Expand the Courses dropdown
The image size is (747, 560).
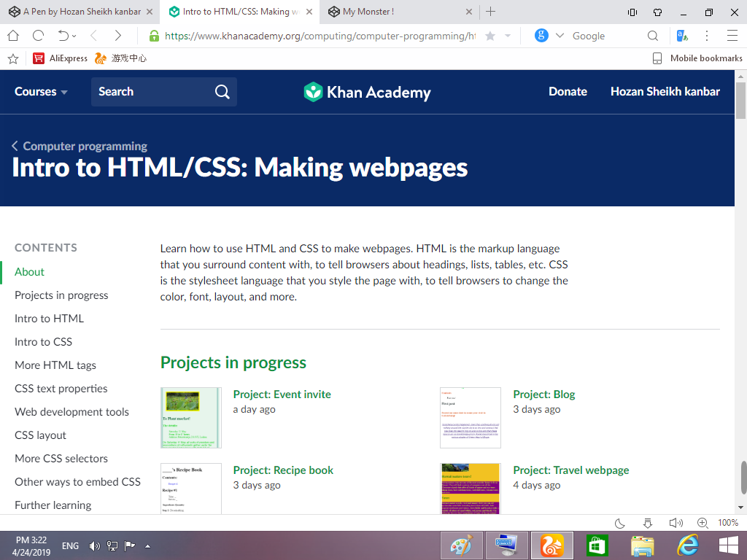coord(41,91)
